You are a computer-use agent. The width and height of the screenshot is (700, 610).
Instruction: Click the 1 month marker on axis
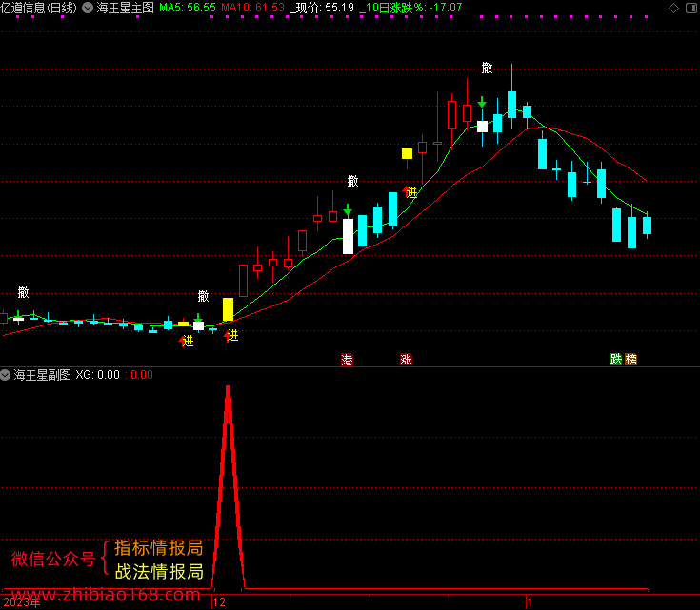click(530, 602)
